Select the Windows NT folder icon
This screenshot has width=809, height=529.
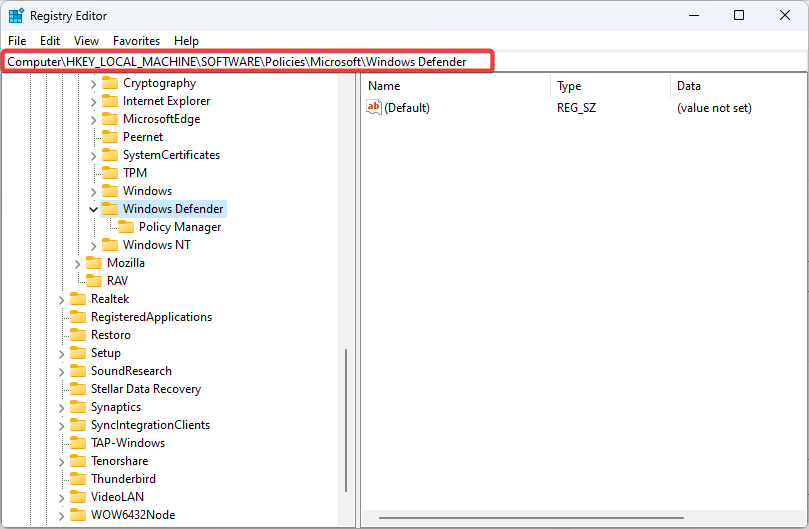point(110,245)
